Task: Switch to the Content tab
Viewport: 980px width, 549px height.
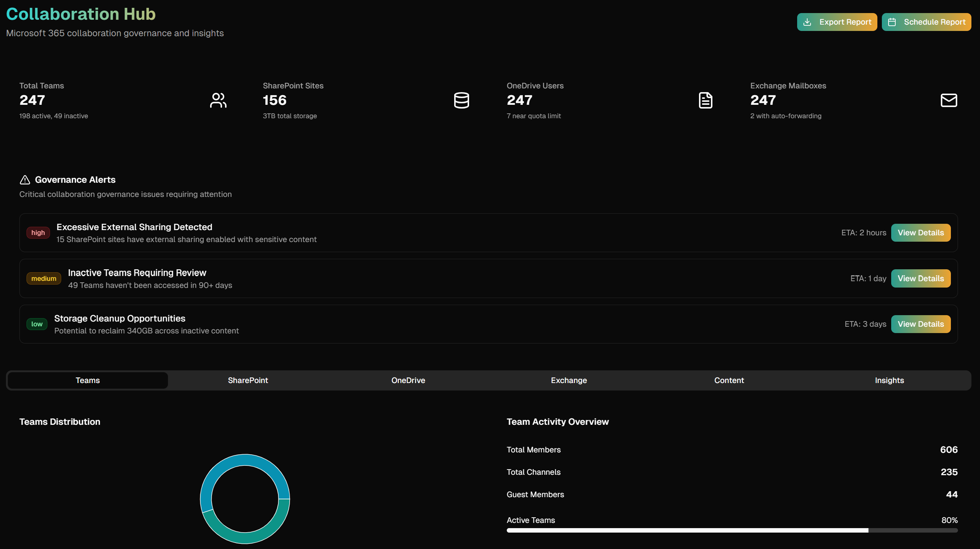Action: pos(728,380)
